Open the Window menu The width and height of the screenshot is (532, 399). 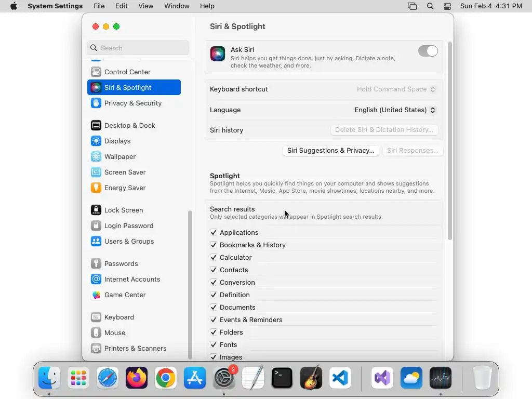point(177,6)
